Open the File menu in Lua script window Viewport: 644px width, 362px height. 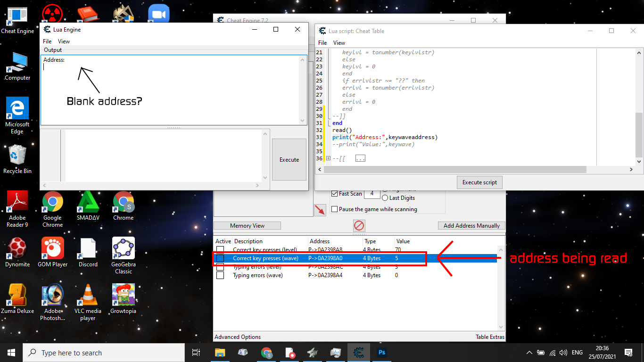(x=322, y=43)
